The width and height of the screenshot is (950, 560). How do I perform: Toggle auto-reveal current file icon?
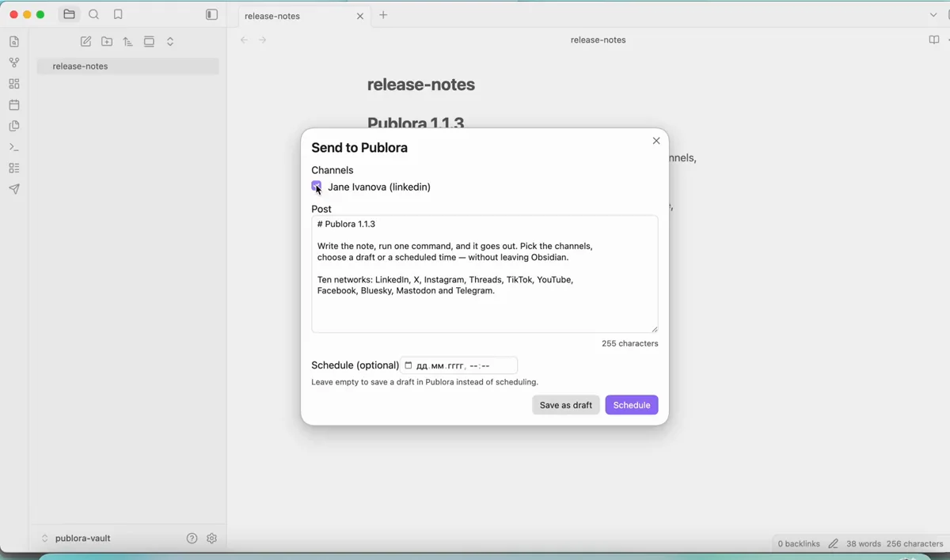click(x=150, y=41)
